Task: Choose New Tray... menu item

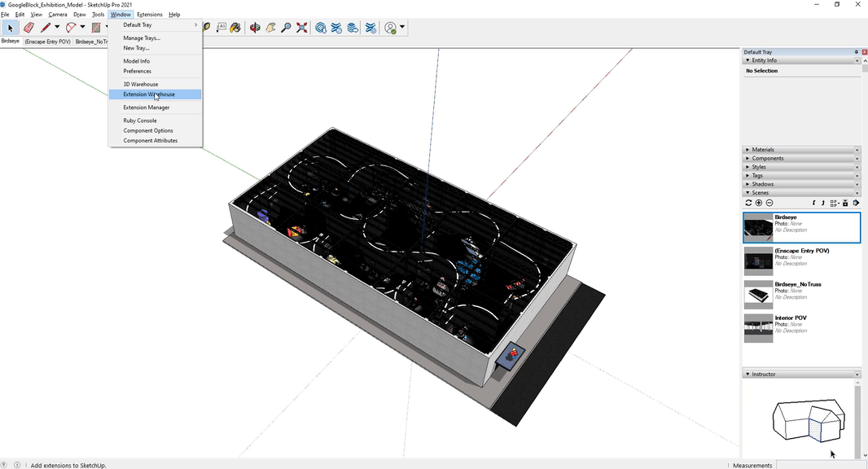Action: tap(155, 48)
